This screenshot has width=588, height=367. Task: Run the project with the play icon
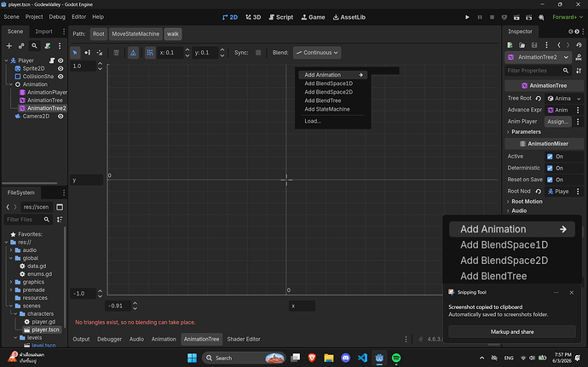click(467, 17)
